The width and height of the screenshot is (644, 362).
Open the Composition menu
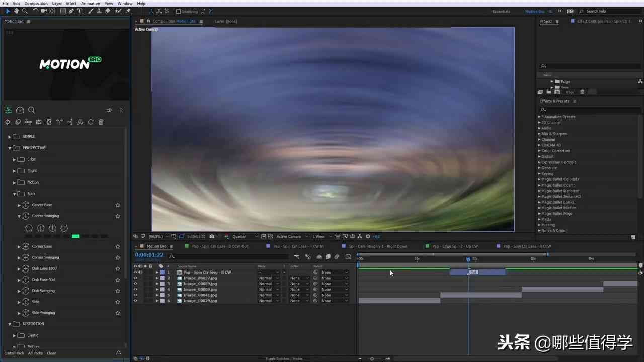pos(36,3)
